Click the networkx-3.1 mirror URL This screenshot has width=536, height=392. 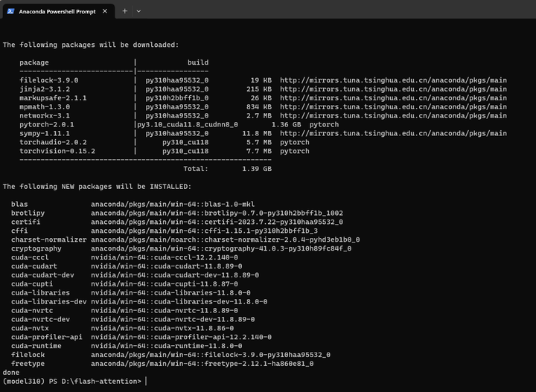pos(393,116)
